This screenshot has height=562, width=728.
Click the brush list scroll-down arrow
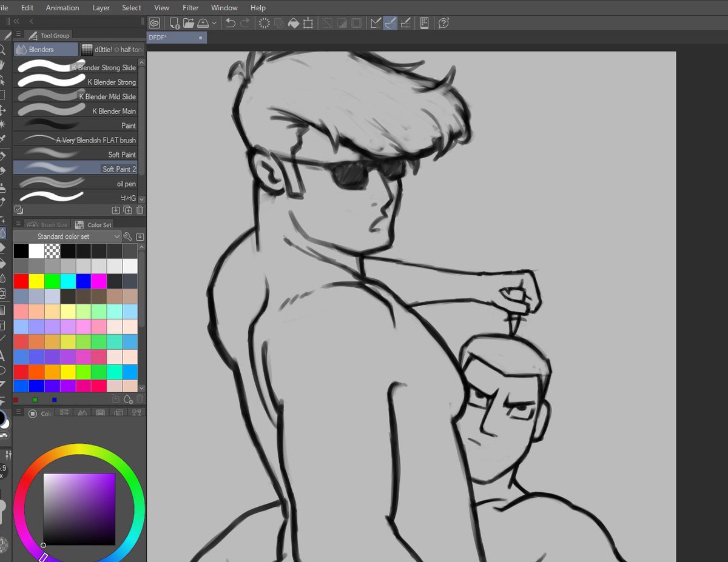[x=142, y=199]
